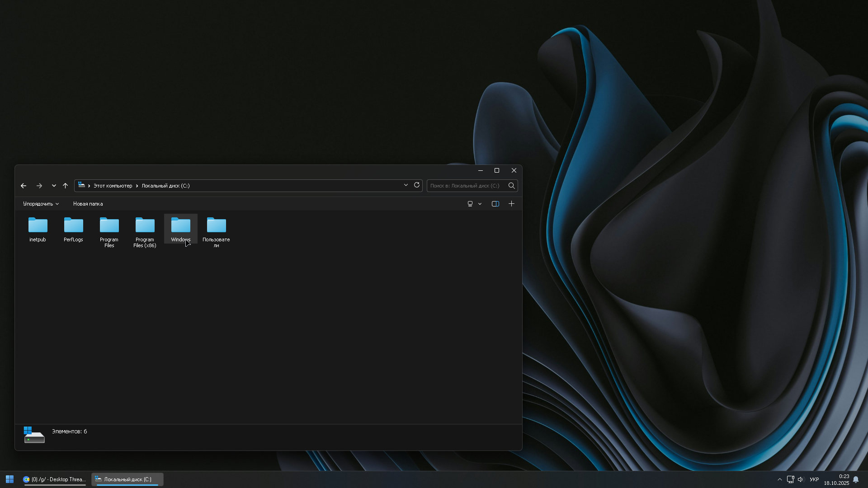Open the Упорядочить menu
Image resolution: width=868 pixels, height=488 pixels.
click(41, 204)
